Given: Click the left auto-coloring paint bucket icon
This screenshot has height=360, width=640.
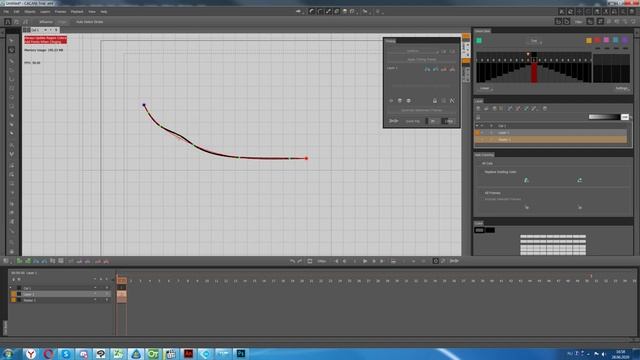Looking at the screenshot, I should (x=527, y=180).
